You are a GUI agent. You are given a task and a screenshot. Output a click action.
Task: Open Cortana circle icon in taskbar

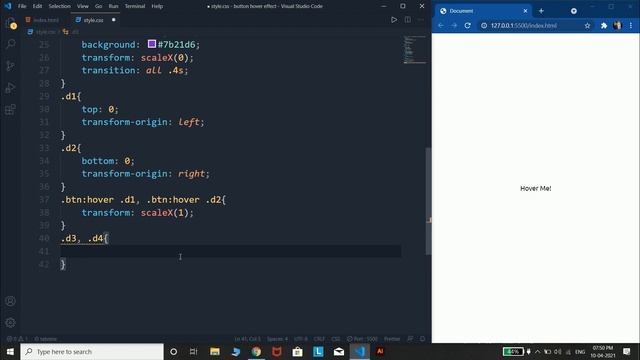tap(173, 351)
